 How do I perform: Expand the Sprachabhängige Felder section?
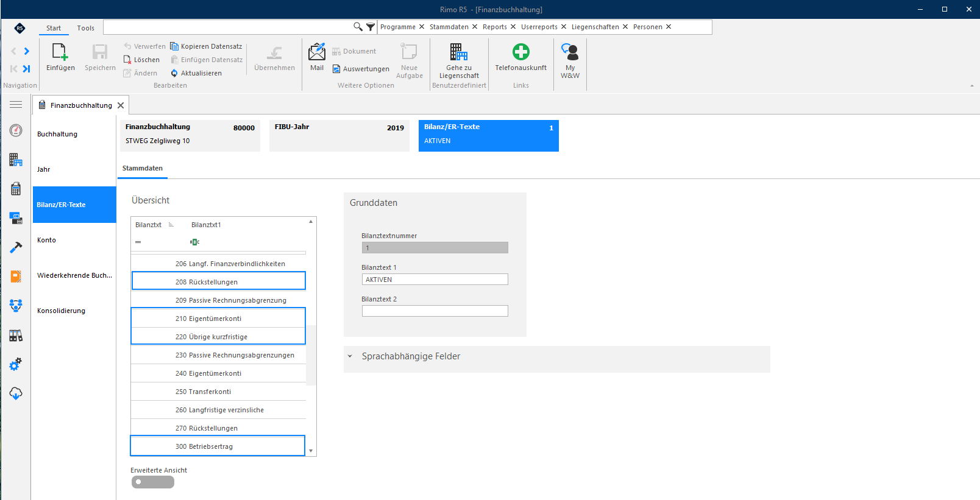(350, 356)
